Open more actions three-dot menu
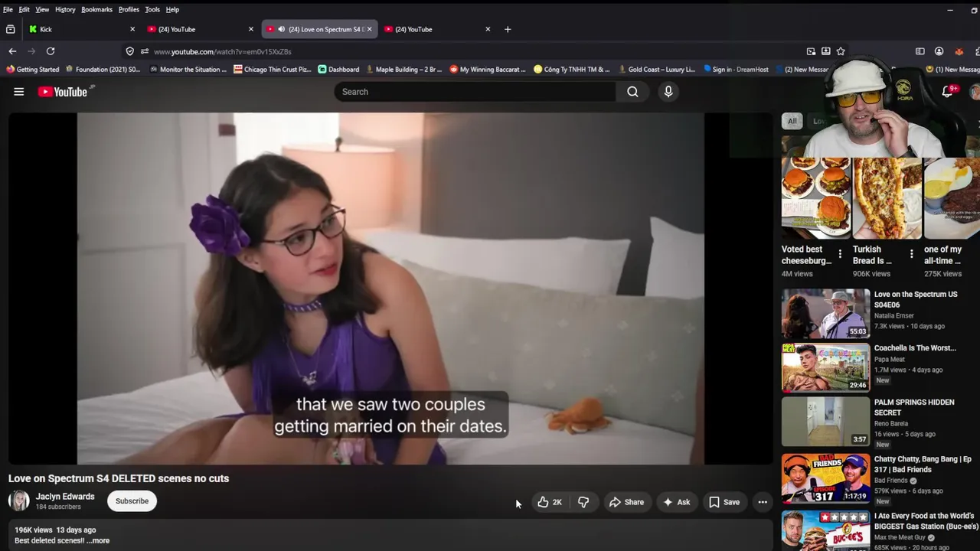This screenshot has width=980, height=551. pos(762,502)
